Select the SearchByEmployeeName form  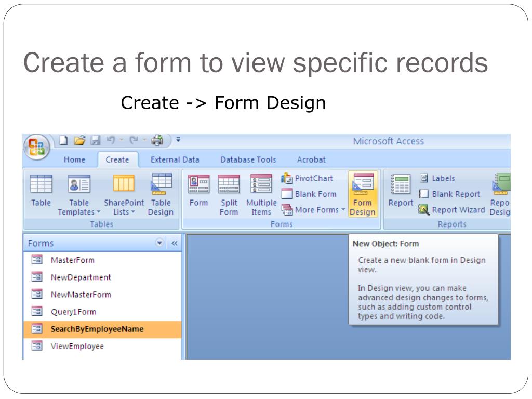pos(102,329)
